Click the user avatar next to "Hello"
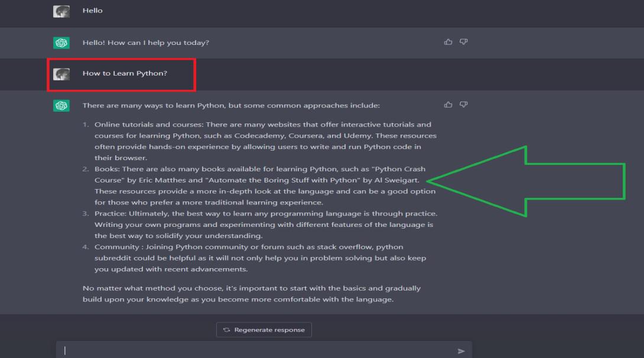 [61, 11]
